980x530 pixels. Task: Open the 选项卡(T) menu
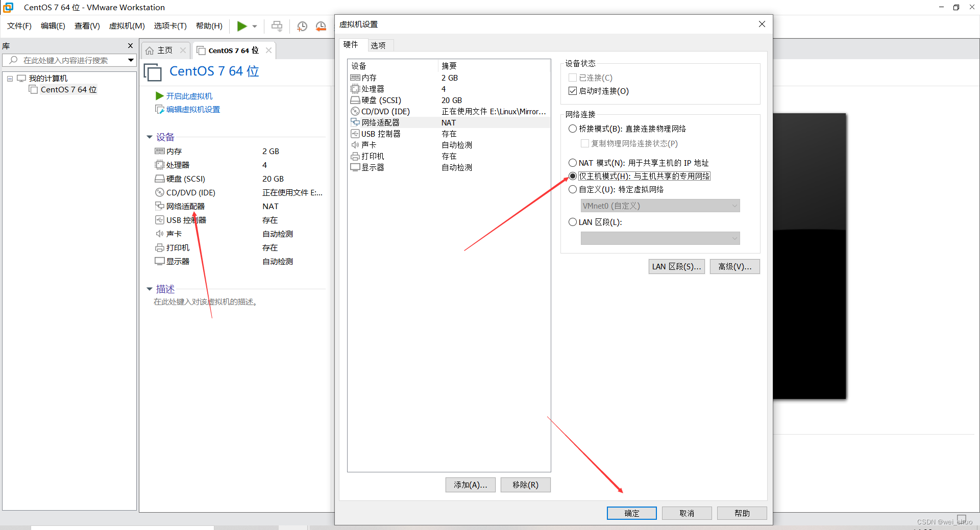click(170, 26)
